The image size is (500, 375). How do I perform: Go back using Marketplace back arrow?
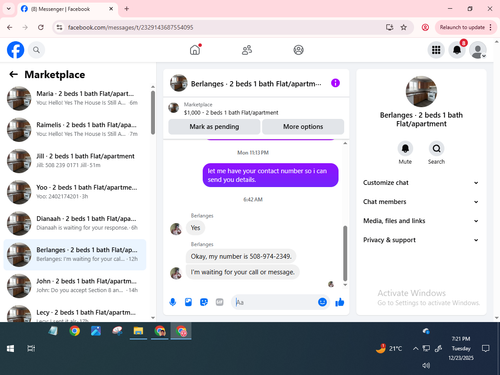coord(13,74)
